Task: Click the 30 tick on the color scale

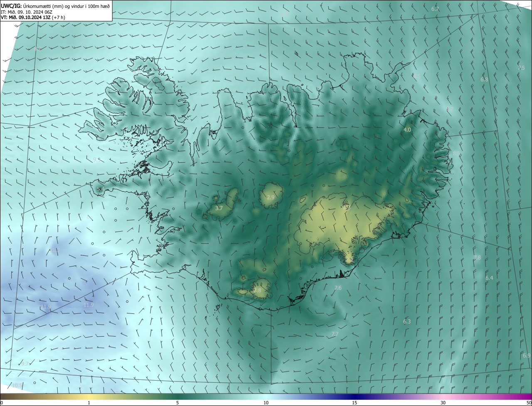Action: click(x=443, y=403)
